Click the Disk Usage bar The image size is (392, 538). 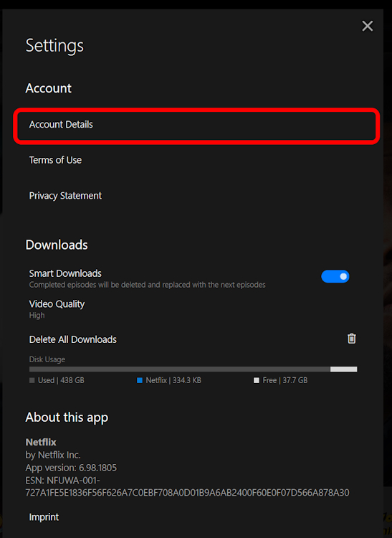point(193,369)
